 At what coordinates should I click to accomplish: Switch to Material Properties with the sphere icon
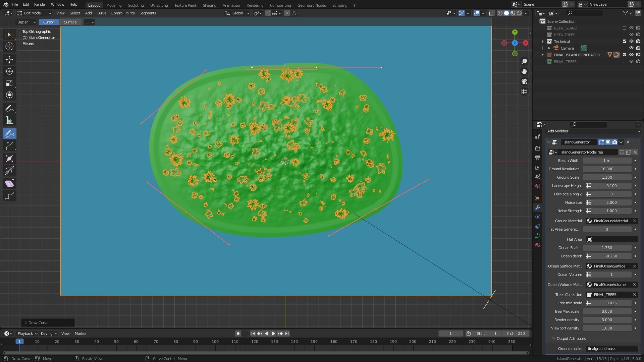point(538,245)
